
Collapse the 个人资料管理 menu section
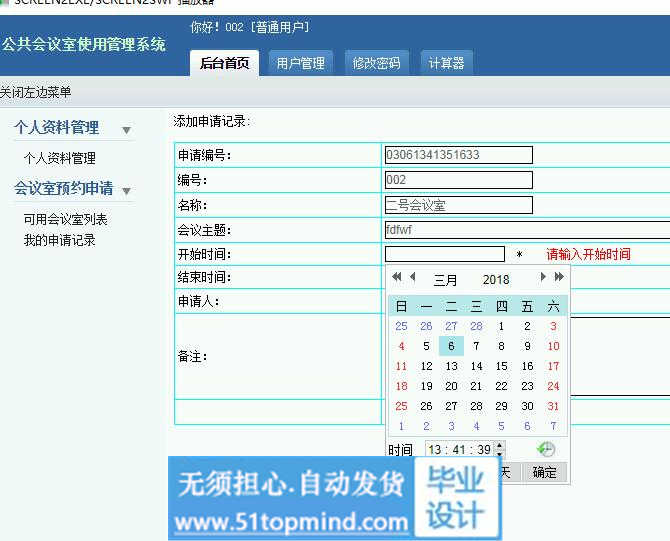coord(126,130)
